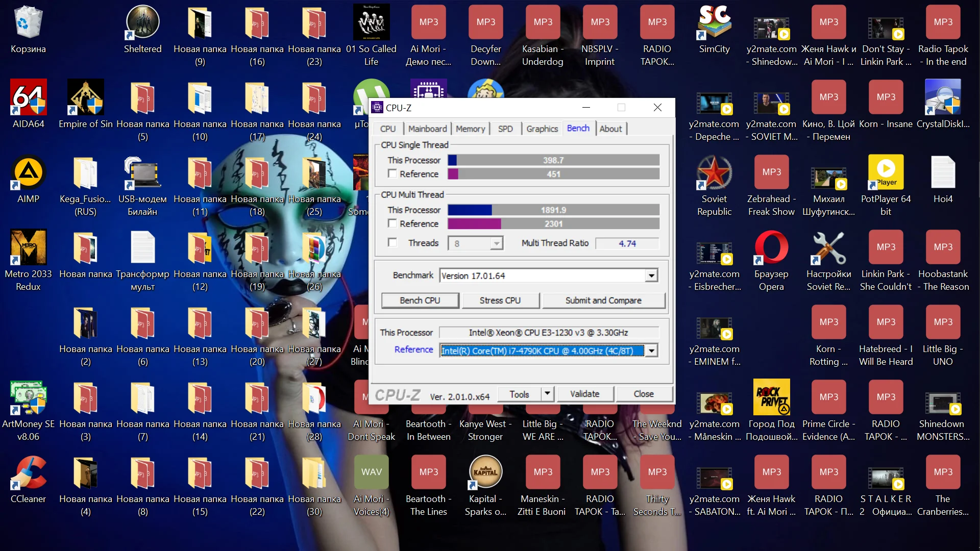Image resolution: width=980 pixels, height=551 pixels.
Task: Open the Корзина recycle bin
Action: [28, 23]
